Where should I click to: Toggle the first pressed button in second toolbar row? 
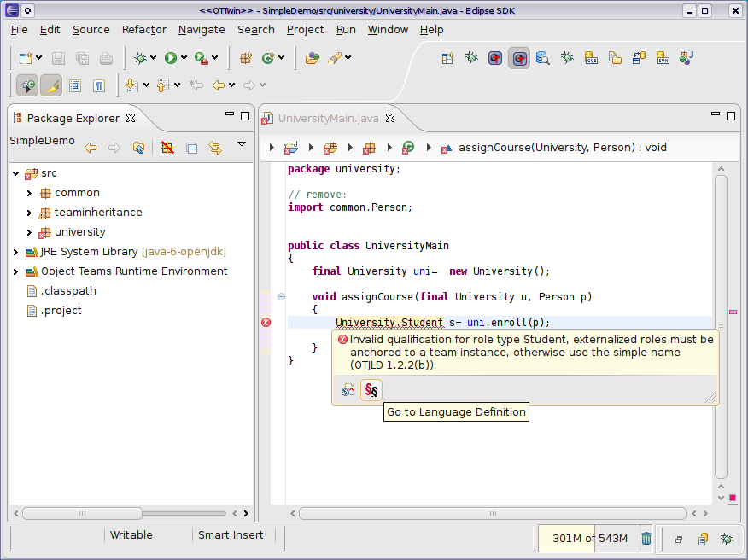point(27,86)
